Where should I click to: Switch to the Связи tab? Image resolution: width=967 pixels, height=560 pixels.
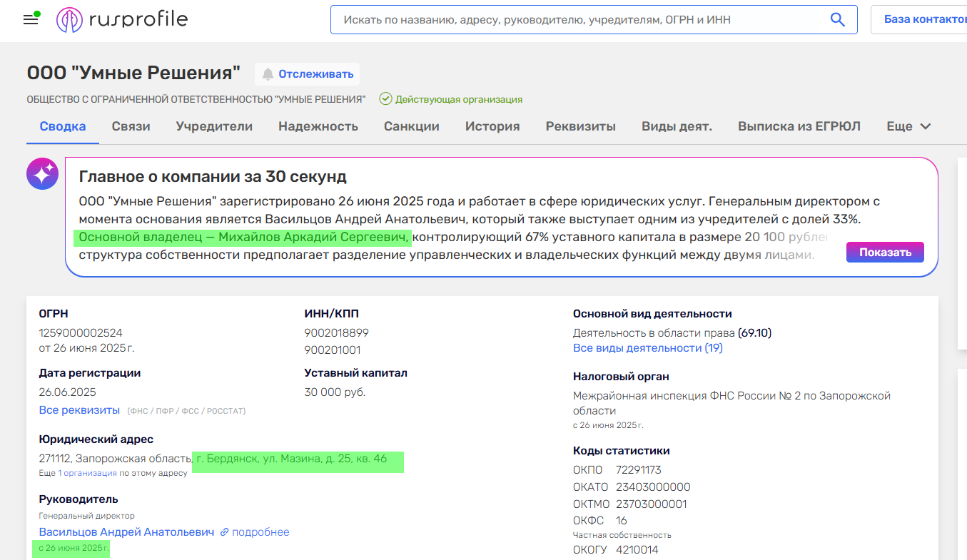[x=131, y=126]
